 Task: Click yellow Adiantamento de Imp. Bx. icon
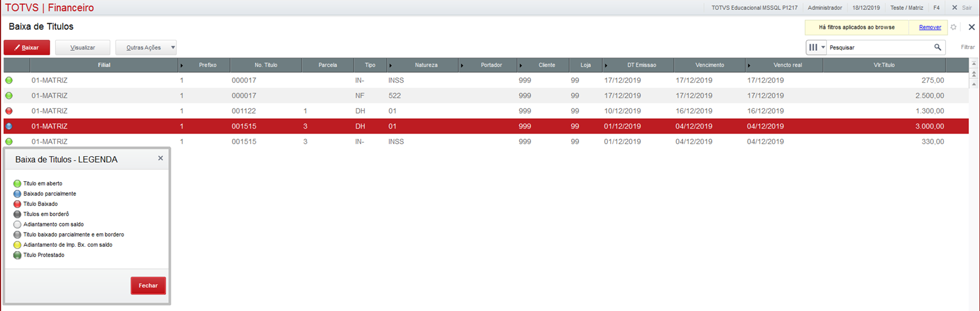click(17, 245)
